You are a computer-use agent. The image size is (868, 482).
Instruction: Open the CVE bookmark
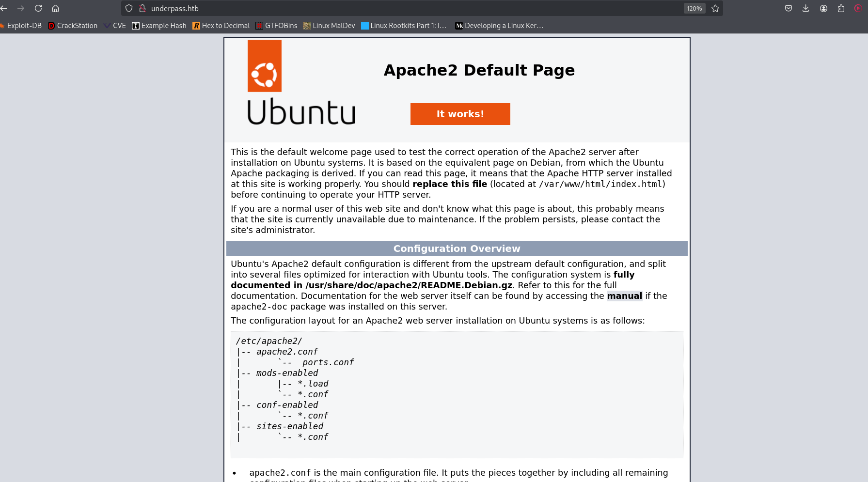point(115,26)
